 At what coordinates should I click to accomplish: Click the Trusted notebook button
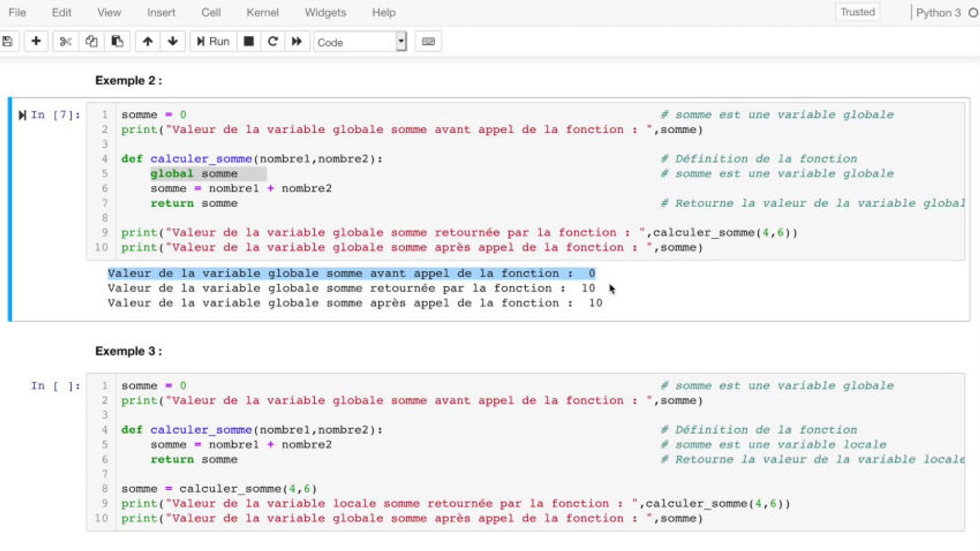coord(857,12)
